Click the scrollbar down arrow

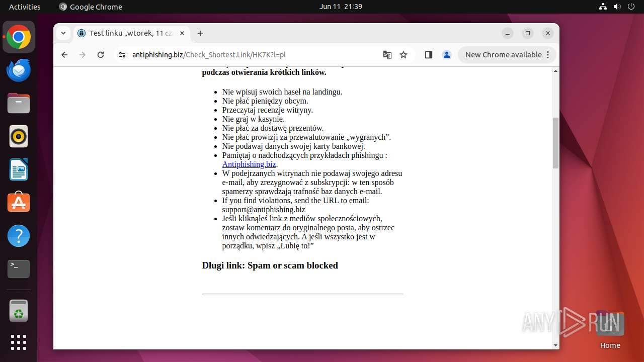[x=555, y=345]
